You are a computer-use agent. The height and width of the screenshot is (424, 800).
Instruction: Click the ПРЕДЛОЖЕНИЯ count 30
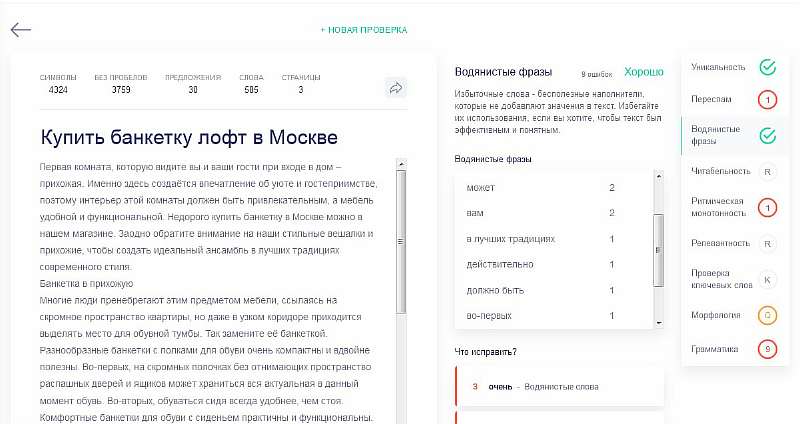coord(193,90)
